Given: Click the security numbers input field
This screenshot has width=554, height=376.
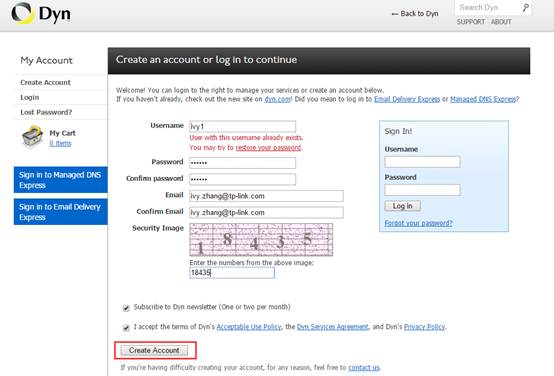Looking at the screenshot, I should [232, 272].
